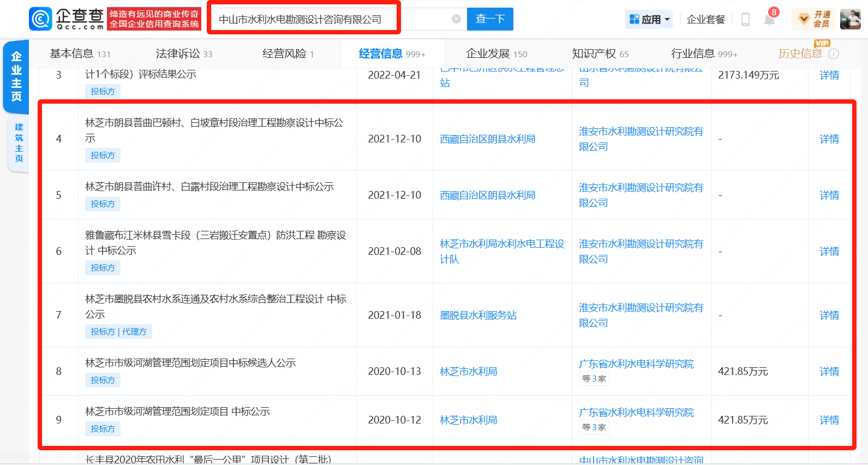Open the 企查查 logo homepage

(66, 19)
